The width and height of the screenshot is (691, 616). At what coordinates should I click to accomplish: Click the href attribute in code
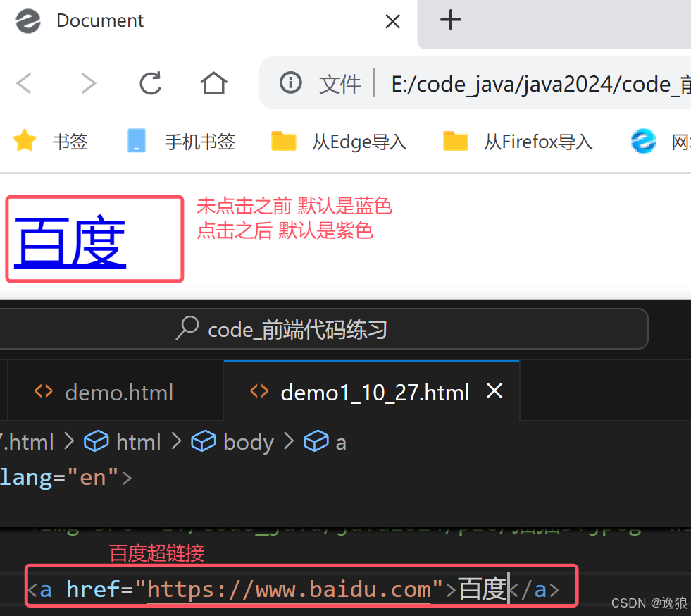click(93, 589)
